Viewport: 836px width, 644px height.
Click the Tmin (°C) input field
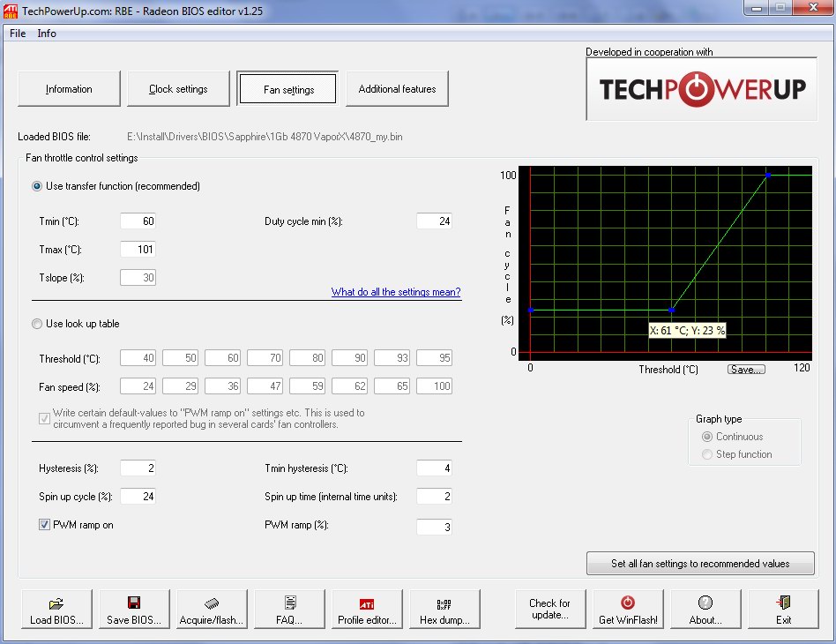(138, 221)
